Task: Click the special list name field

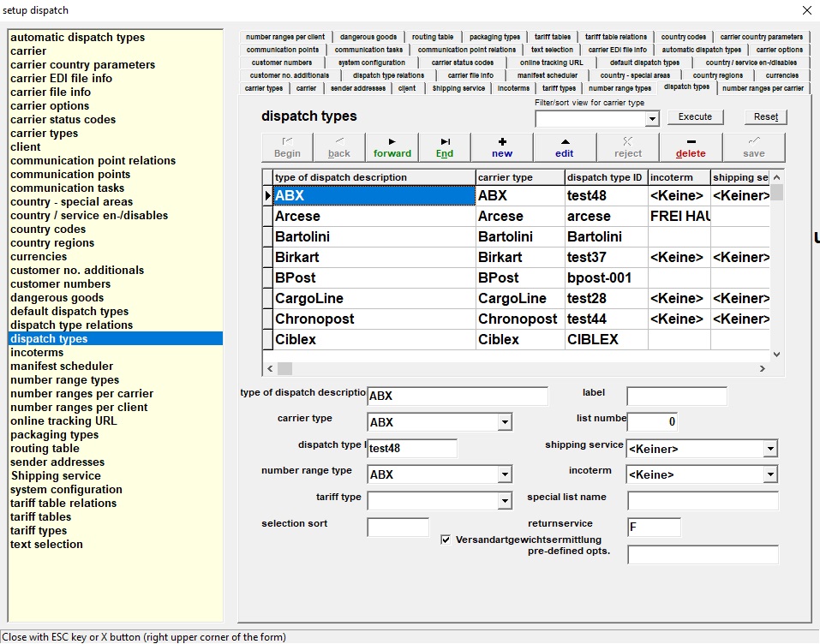Action: click(x=703, y=501)
